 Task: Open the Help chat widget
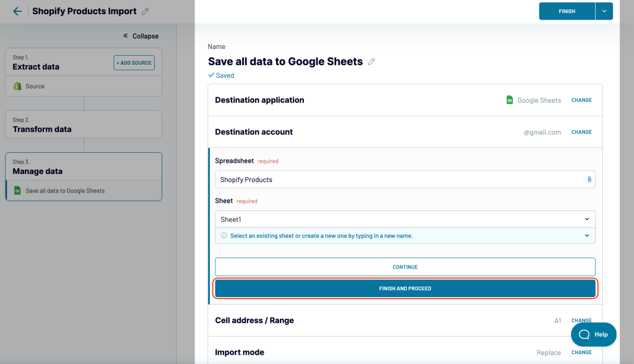(x=594, y=334)
